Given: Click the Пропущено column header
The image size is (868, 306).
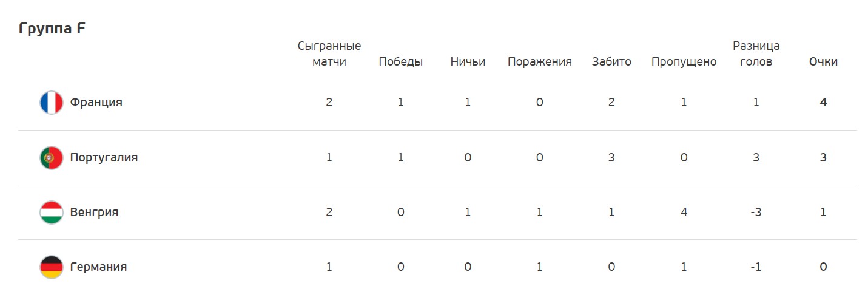Looking at the screenshot, I should (x=684, y=62).
